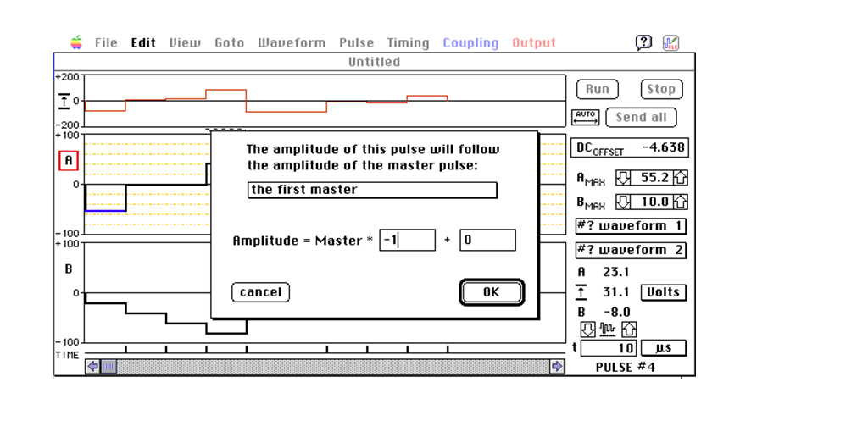Click the A amplitude value 23.1
This screenshot has height=421, width=868.
point(615,272)
